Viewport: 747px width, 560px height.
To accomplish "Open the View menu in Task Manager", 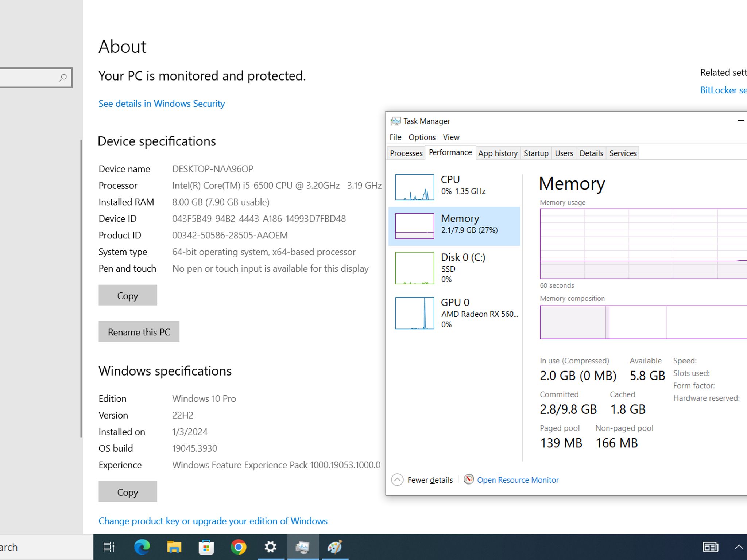I will pyautogui.click(x=451, y=137).
